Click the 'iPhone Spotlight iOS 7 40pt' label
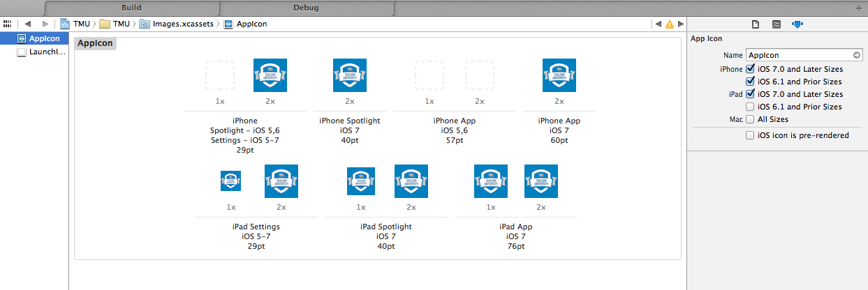 [350, 130]
